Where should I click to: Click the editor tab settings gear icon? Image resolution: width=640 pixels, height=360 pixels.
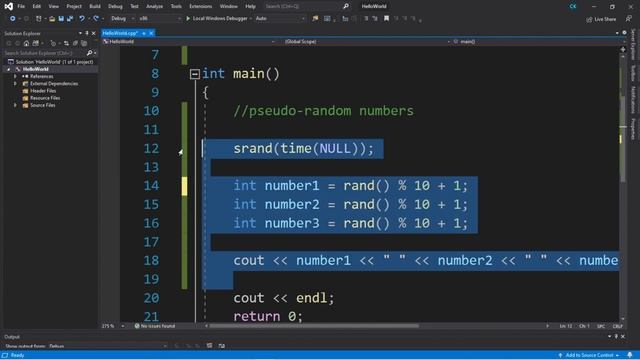[x=624, y=33]
